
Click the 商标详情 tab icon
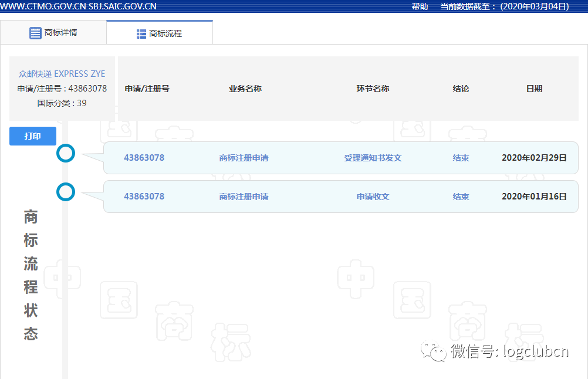point(35,32)
